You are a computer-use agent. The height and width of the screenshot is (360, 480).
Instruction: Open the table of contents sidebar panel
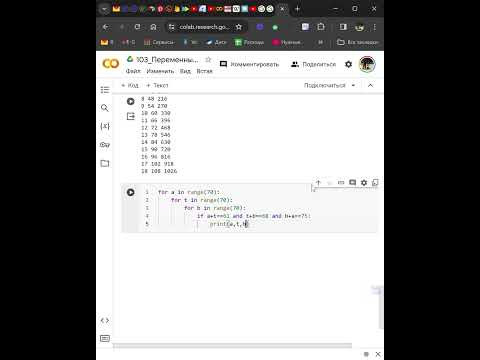pos(105,90)
